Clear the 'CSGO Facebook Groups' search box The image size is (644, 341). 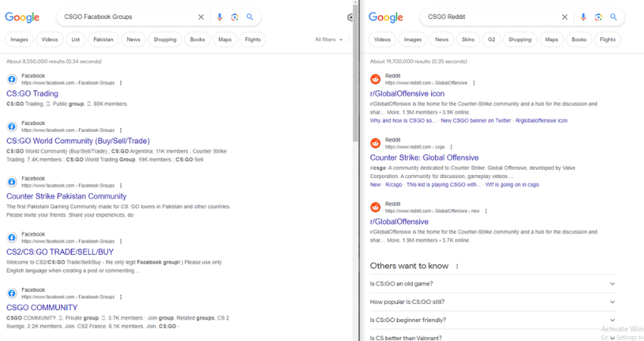201,17
